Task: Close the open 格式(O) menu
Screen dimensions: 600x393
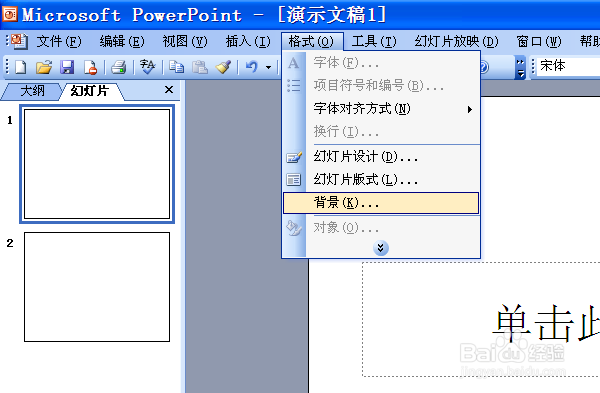Action: click(x=311, y=41)
